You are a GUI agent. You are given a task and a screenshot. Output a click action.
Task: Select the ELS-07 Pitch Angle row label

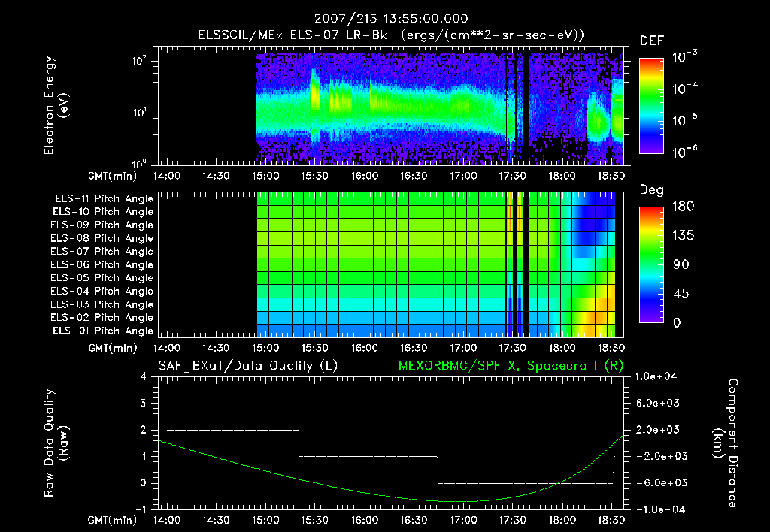[x=102, y=251]
